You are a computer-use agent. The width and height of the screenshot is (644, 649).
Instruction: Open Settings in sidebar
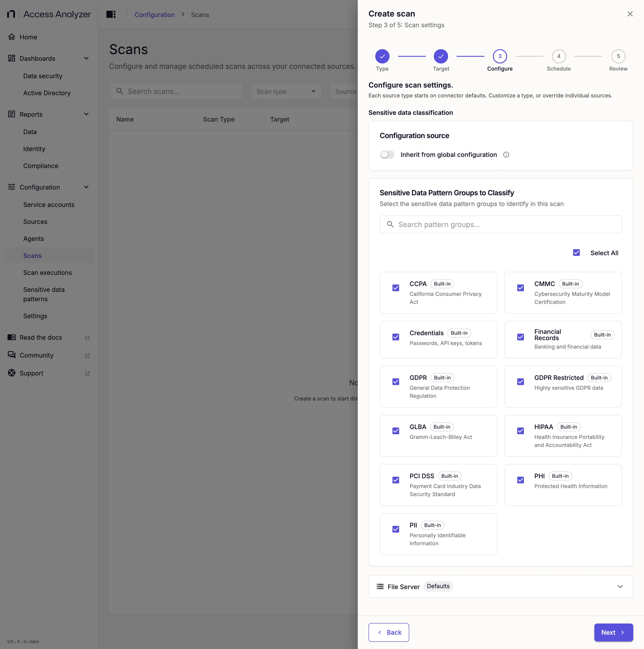tap(35, 316)
